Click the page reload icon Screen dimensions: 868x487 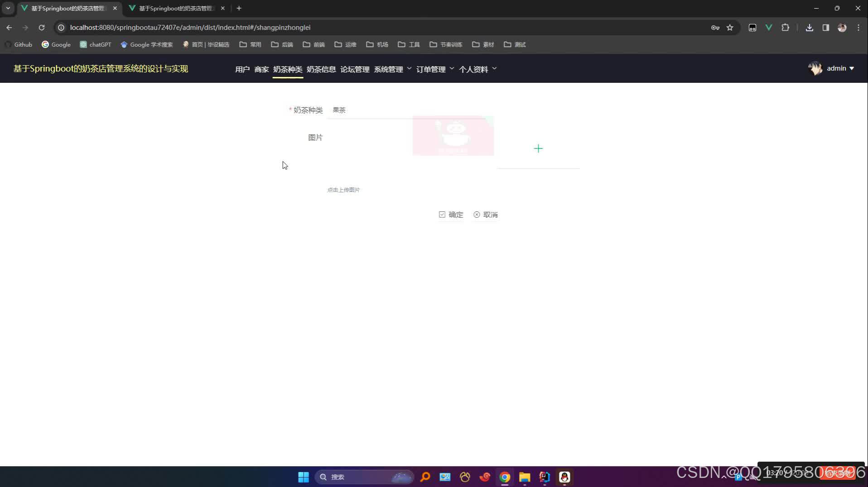click(42, 28)
